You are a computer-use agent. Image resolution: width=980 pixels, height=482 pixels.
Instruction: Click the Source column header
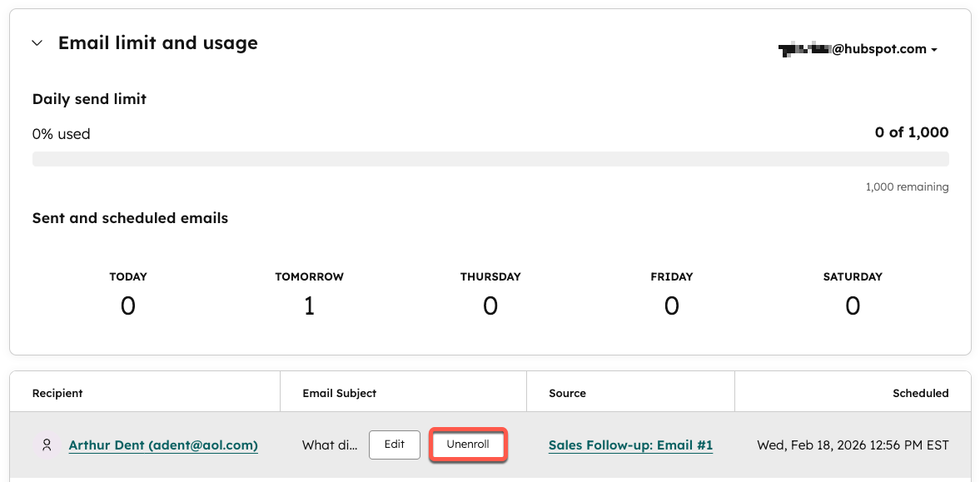click(x=568, y=393)
